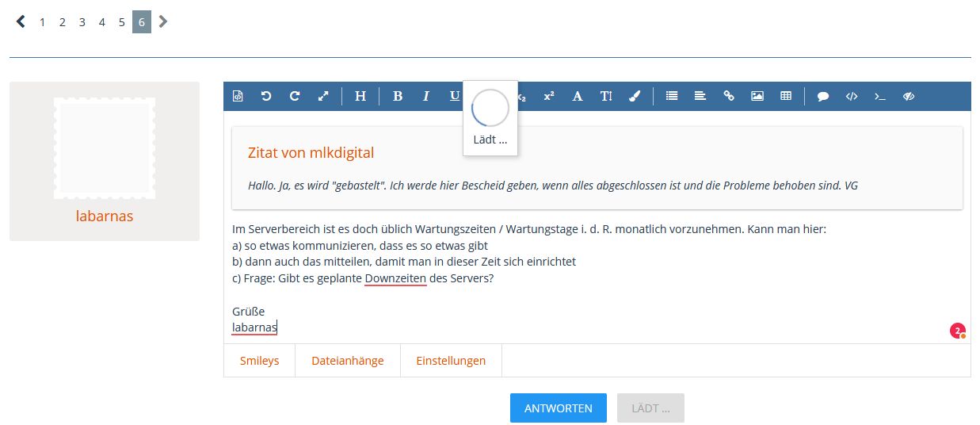Toggle source code view icon
This screenshot has width=980, height=425.
pos(238,96)
